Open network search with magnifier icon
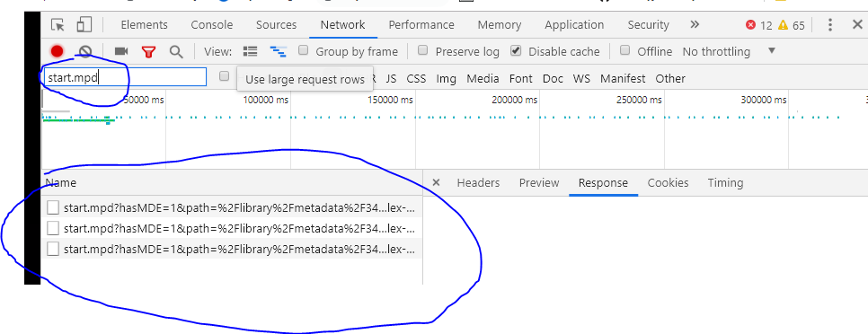 pyautogui.click(x=176, y=52)
